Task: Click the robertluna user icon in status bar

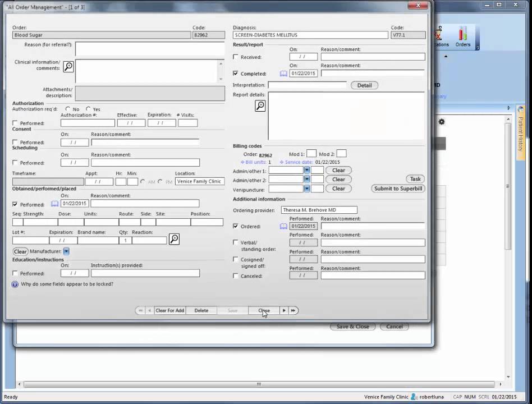Action: [414, 397]
